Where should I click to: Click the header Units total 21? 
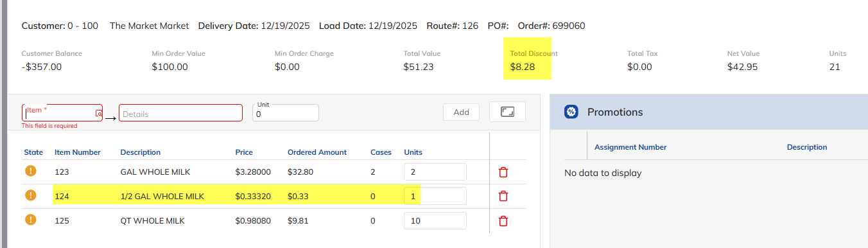pos(835,66)
